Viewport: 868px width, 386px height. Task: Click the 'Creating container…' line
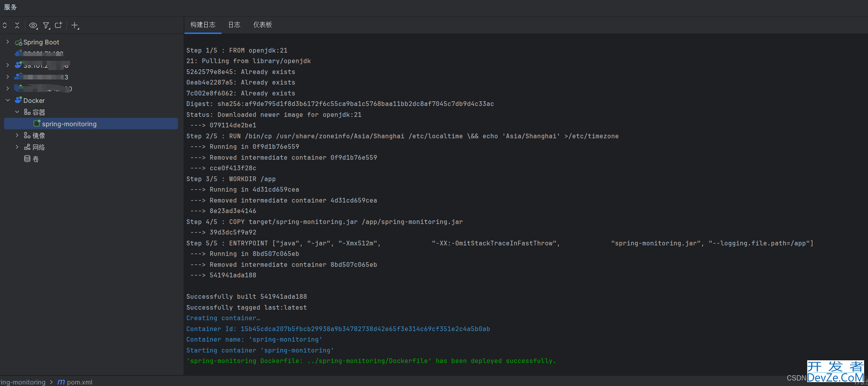[x=223, y=318]
